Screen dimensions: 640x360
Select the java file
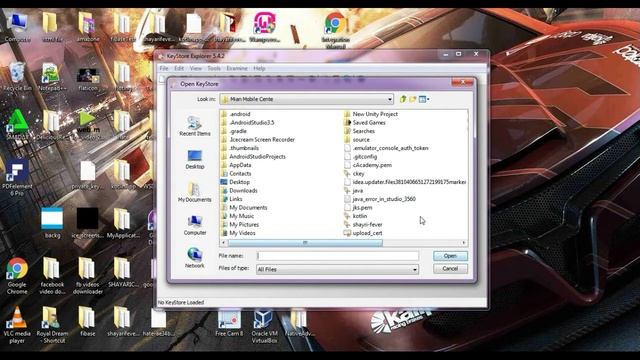(353, 191)
